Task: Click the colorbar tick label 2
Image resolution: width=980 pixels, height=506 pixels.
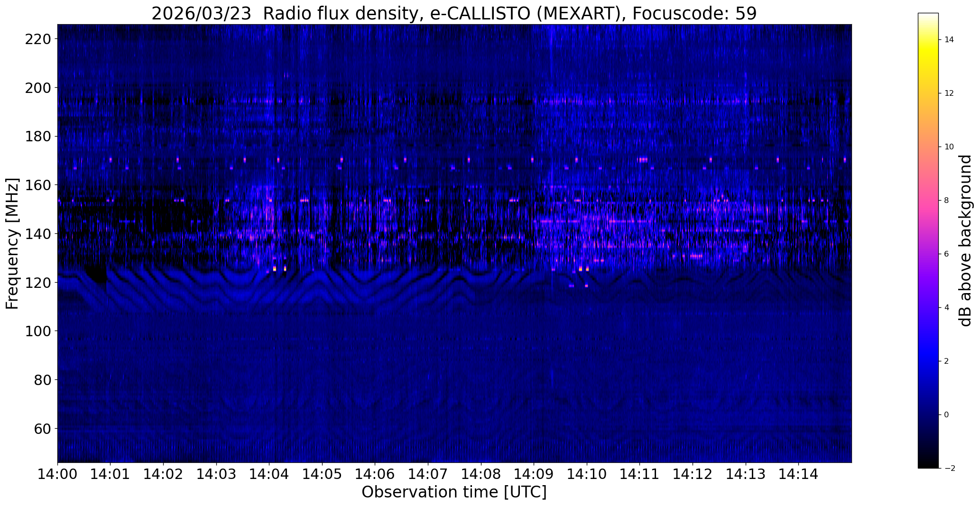Action: coord(946,361)
